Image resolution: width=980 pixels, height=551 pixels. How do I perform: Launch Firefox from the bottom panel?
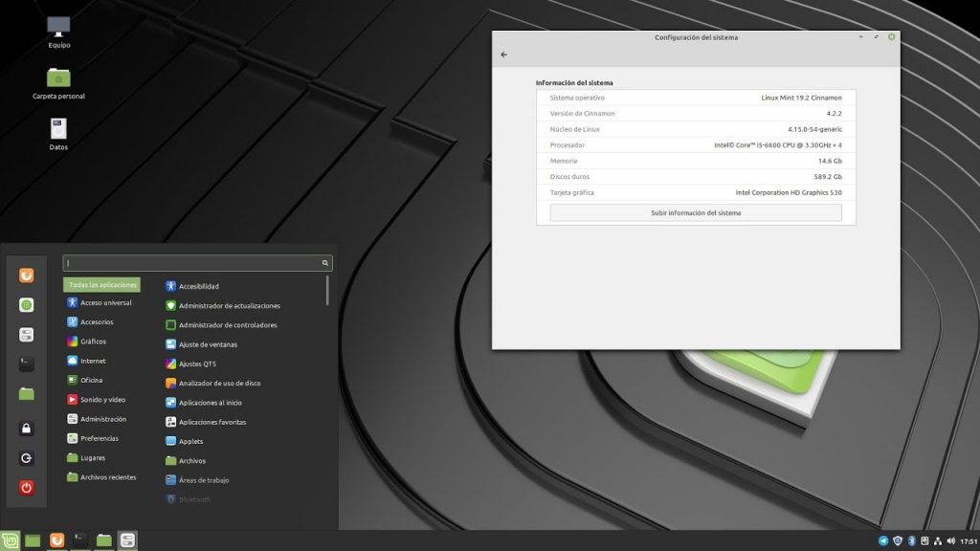pos(56,540)
